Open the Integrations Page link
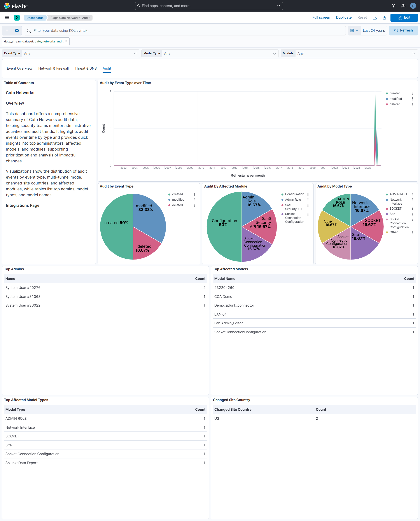This screenshot has height=521, width=420. pyautogui.click(x=23, y=205)
